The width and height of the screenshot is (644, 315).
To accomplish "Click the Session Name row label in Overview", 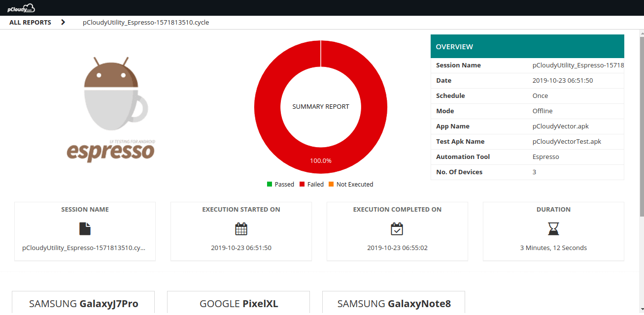I will pyautogui.click(x=458, y=65).
